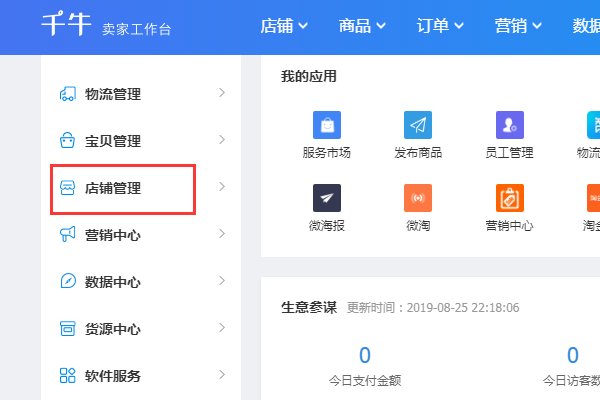This screenshot has height=400, width=600.
Task: Expand the 店铺管理 chevron arrow
Action: [x=222, y=187]
